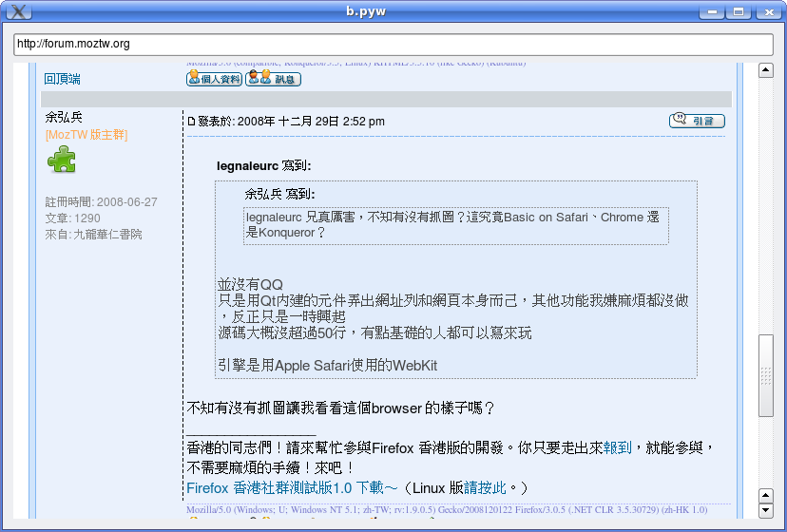Click the 訊息 private message button
This screenshot has width=787, height=532.
273,79
